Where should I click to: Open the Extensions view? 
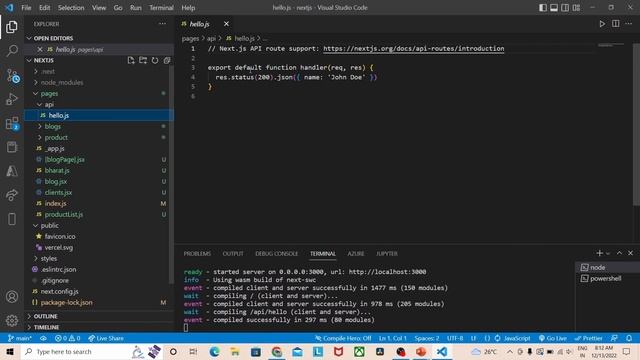(x=12, y=123)
